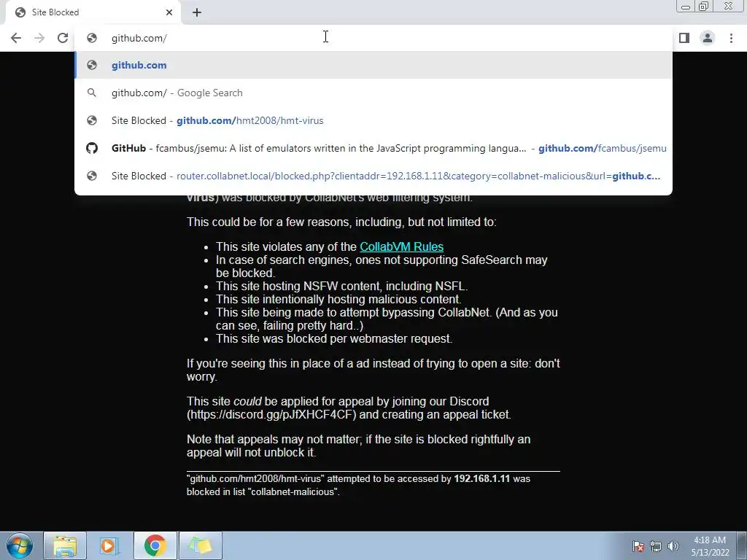Select the Site Blocked tab
This screenshot has width=747, height=560.
[93, 12]
